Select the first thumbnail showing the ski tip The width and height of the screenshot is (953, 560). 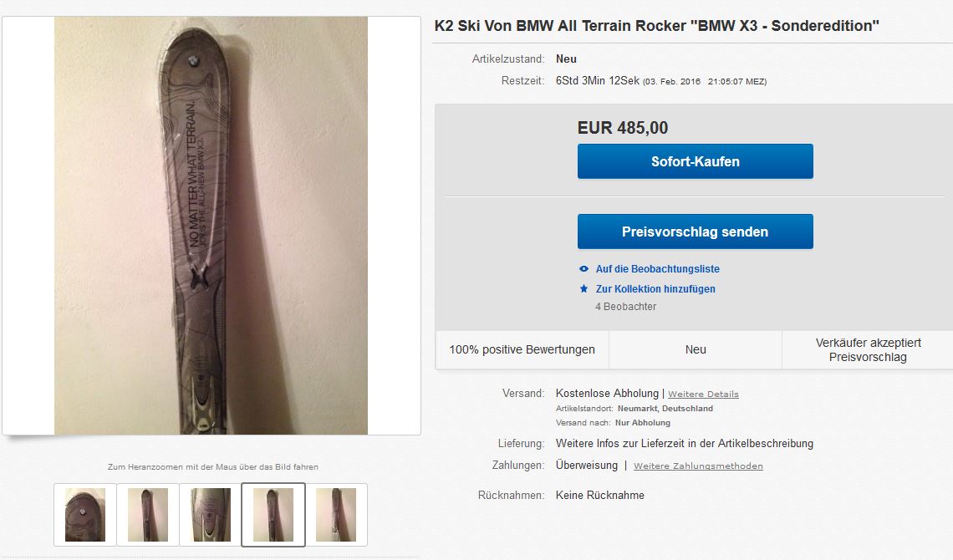[x=85, y=515]
